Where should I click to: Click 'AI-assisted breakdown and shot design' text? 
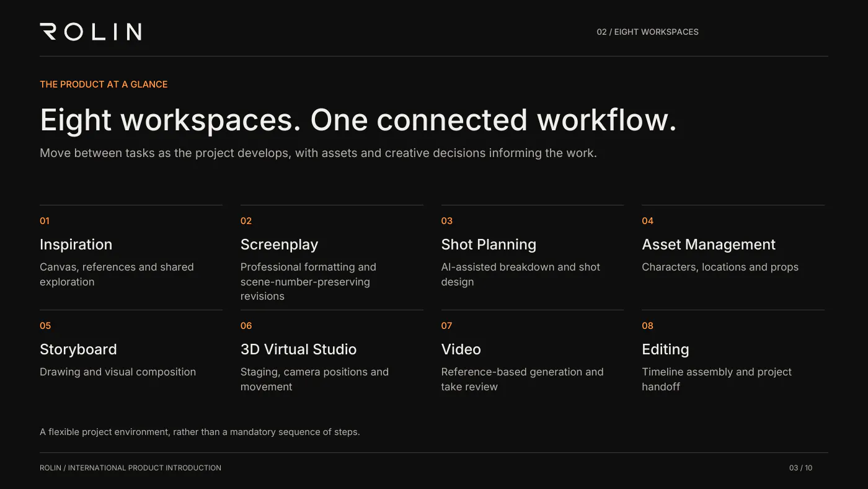coord(521,274)
